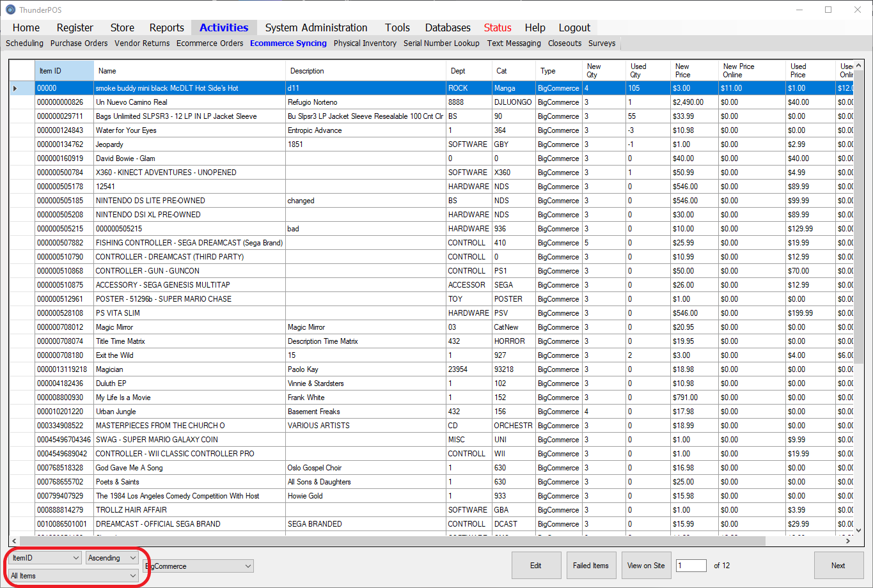This screenshot has width=873, height=588.
Task: Open the Home menu
Action: point(26,27)
